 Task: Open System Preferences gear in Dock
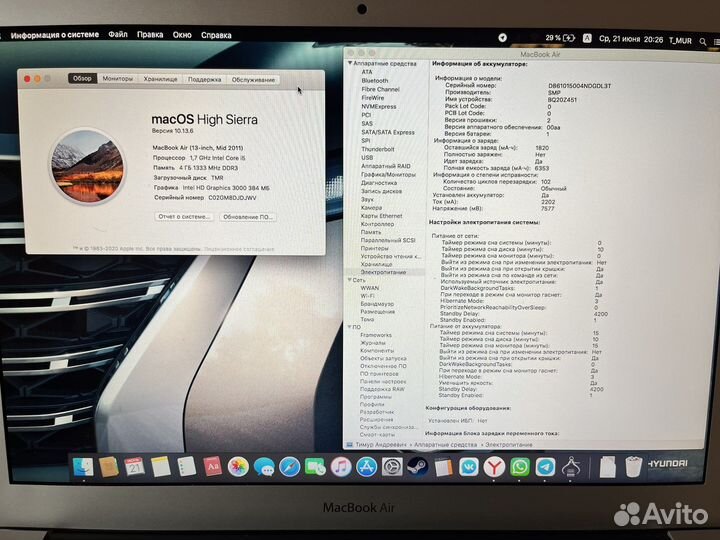392,467
